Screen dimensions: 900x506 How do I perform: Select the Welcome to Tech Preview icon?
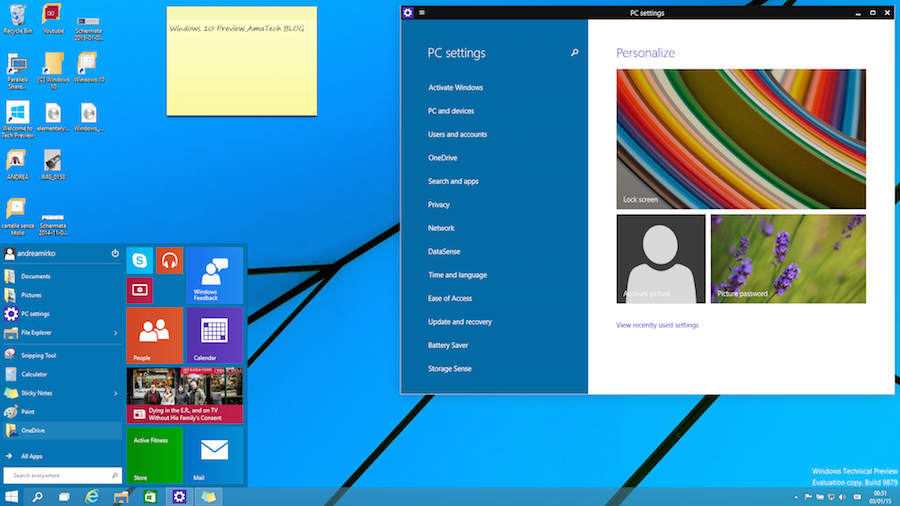click(x=17, y=119)
